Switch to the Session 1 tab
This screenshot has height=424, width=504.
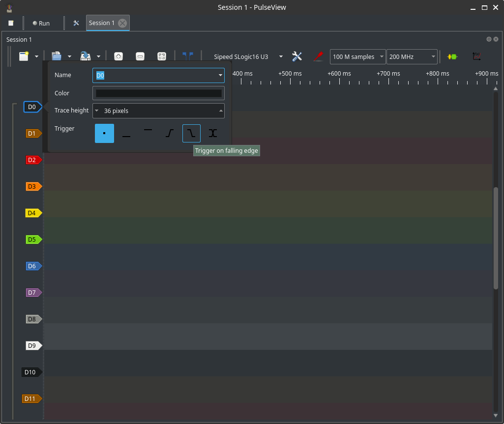(102, 23)
